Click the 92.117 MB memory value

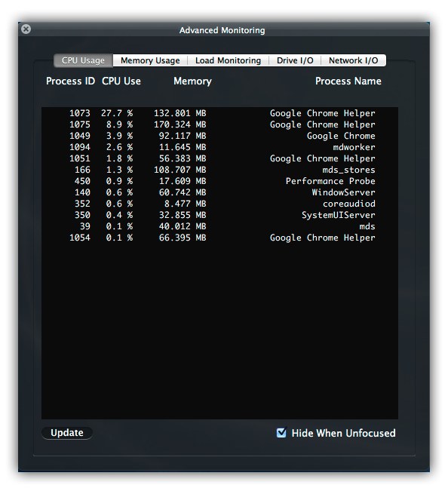[183, 136]
